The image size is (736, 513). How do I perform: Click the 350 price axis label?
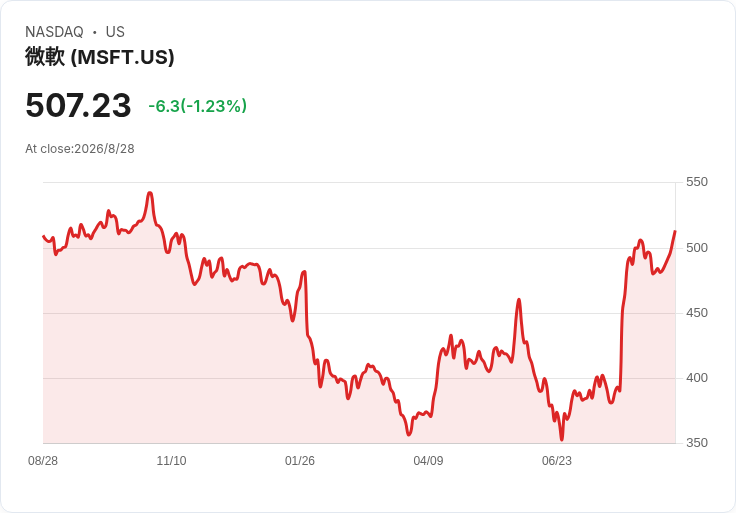tap(697, 443)
